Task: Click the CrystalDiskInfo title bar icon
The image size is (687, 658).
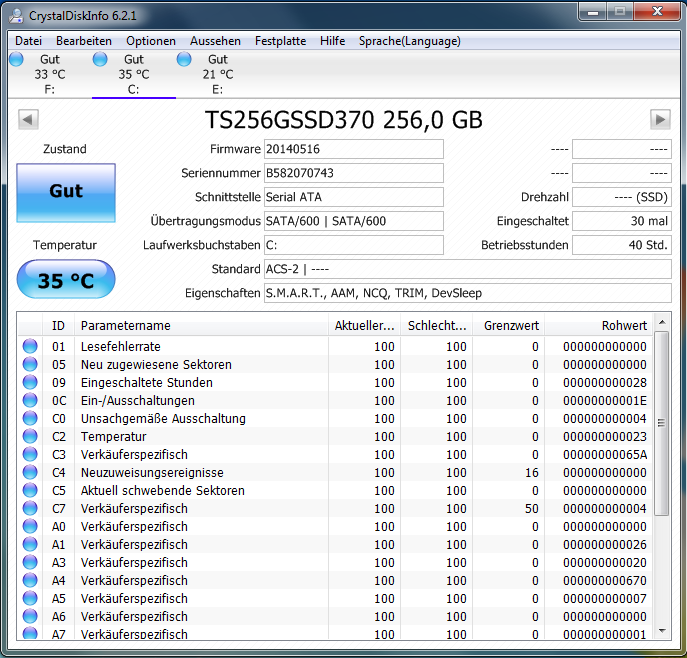Action: point(16,15)
